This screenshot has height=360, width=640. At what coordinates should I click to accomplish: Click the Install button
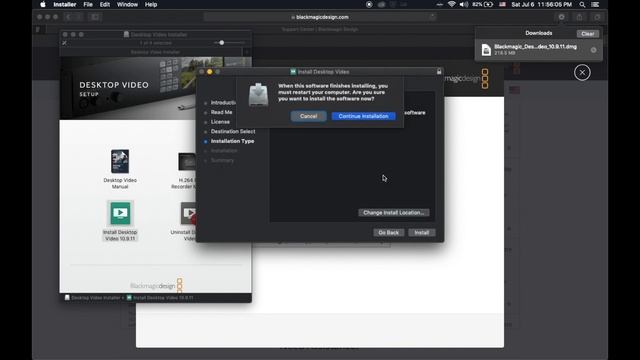pyautogui.click(x=422, y=233)
